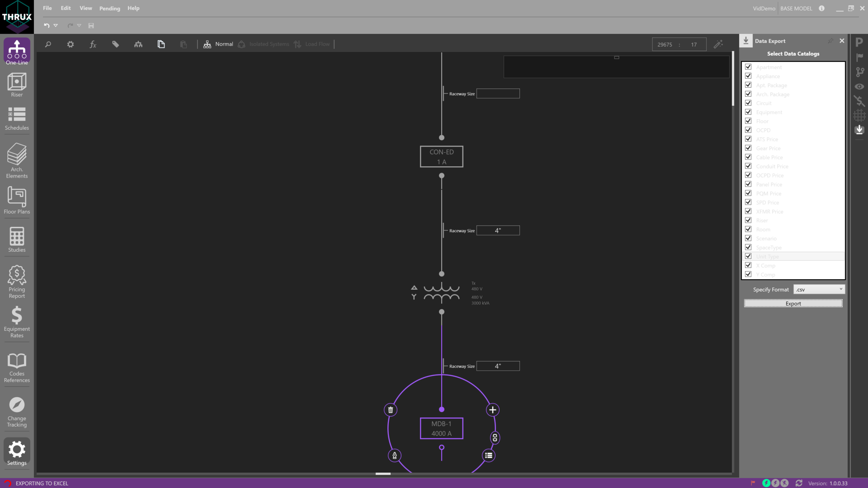Viewport: 868px width, 488px height.
Task: Uncheck the Apartment catalog checkbox
Action: point(748,67)
